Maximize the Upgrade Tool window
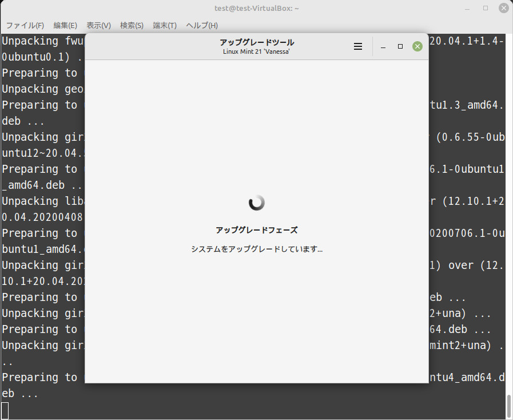This screenshot has height=420, width=513. click(x=400, y=46)
